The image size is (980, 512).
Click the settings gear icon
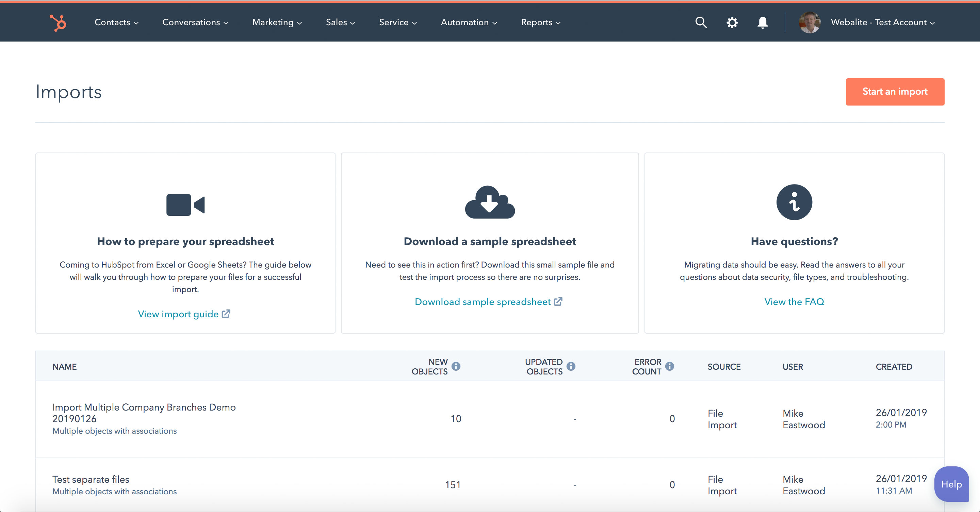pos(732,22)
